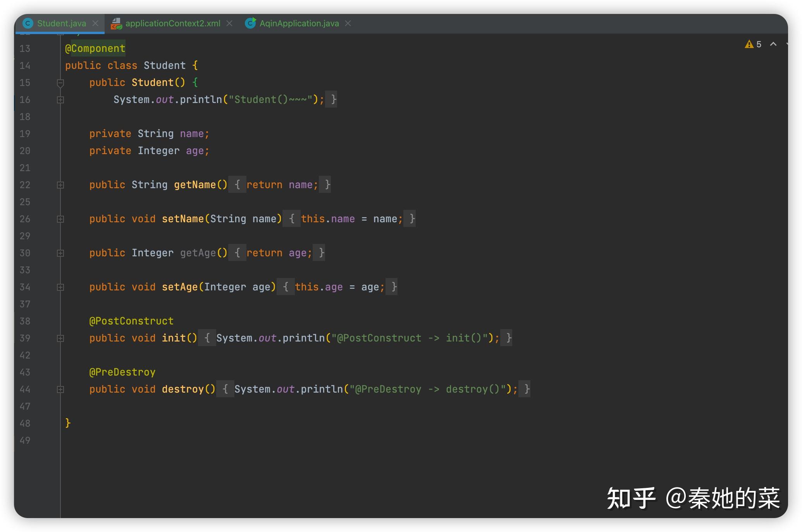
Task: Close the applicationContext2.xml tab
Action: tap(229, 23)
